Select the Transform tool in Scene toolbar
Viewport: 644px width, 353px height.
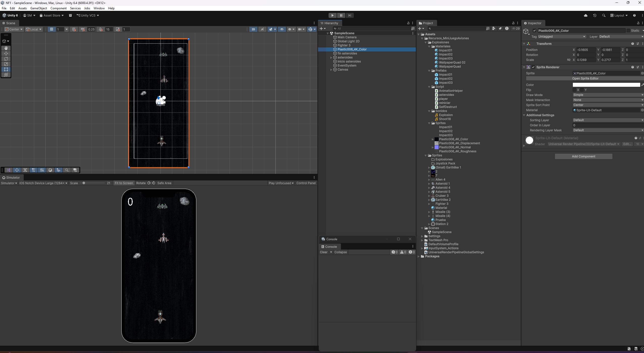click(x=6, y=75)
